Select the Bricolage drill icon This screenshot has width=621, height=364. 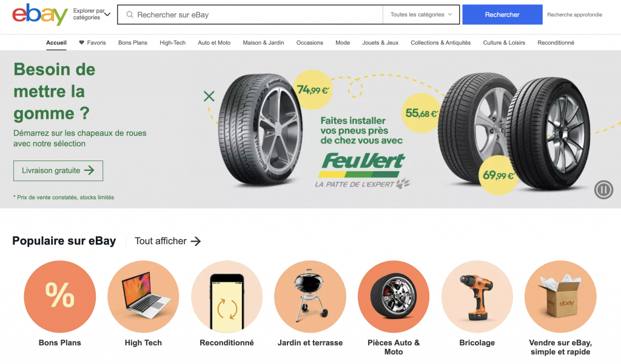tap(477, 296)
